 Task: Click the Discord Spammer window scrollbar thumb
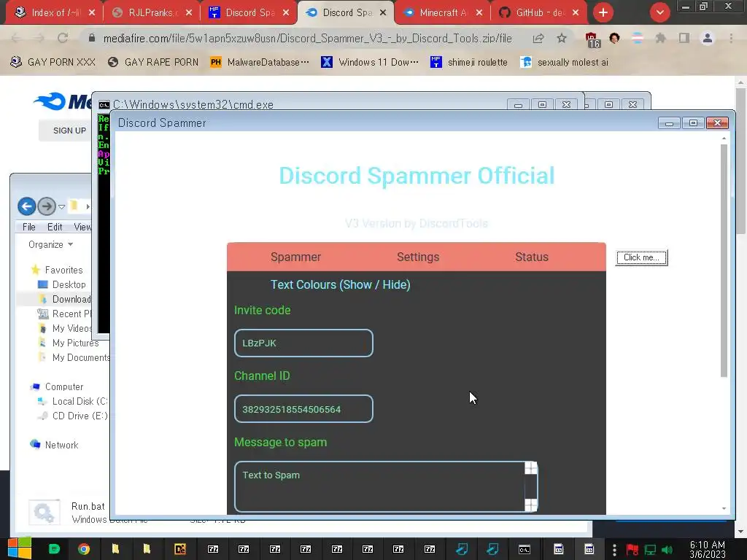(724, 260)
